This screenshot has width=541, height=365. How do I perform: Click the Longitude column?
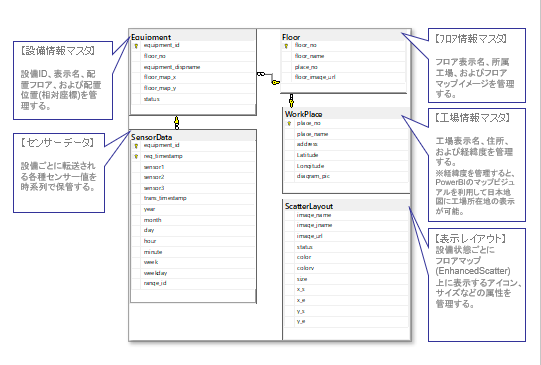[x=310, y=166]
